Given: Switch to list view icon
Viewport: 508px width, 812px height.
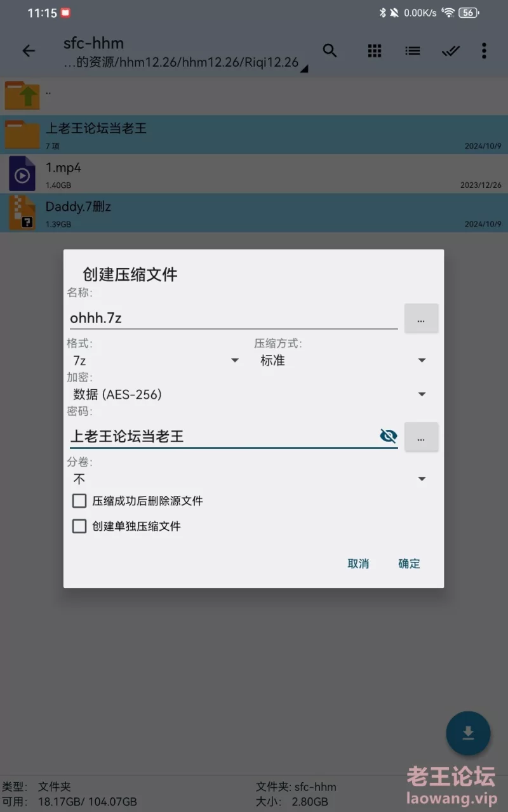Looking at the screenshot, I should click(413, 51).
